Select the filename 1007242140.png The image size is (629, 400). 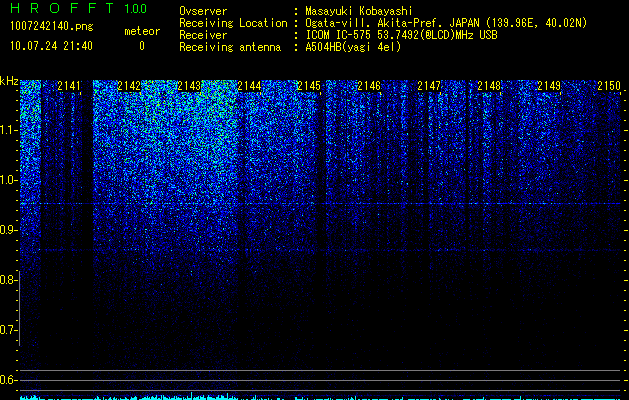[52, 27]
